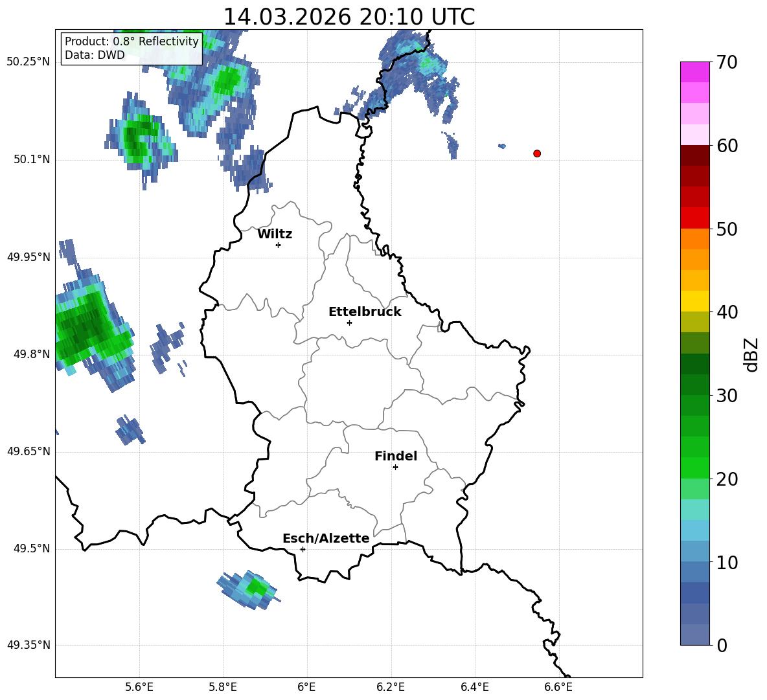Screen dimensions: 767x700
Task: Click the 5.8°E longitude label
Action: coord(223,687)
